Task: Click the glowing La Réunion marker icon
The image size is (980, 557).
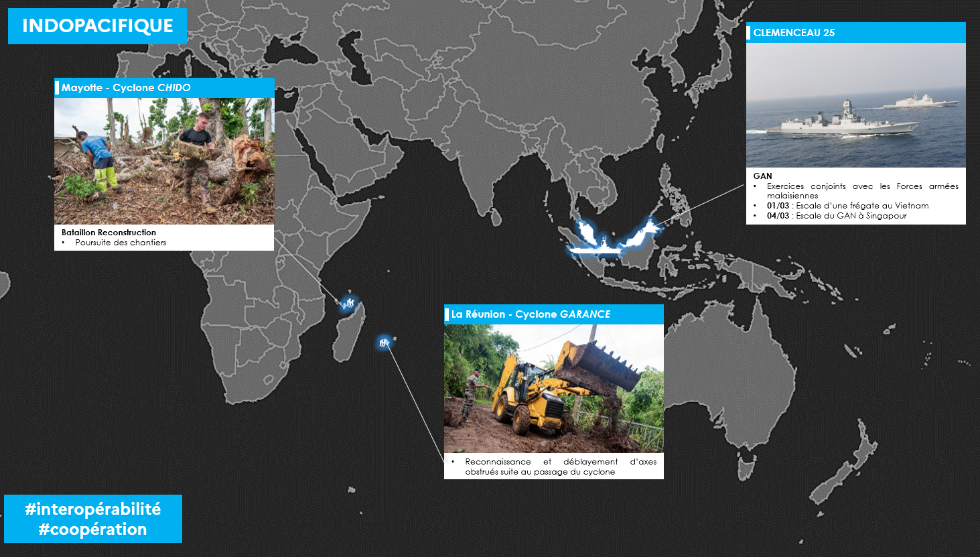Action: tap(384, 343)
